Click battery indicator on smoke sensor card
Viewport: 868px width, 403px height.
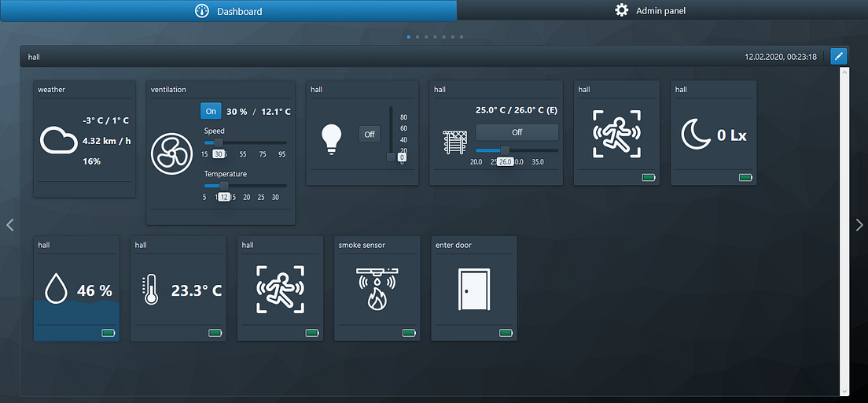(x=409, y=333)
